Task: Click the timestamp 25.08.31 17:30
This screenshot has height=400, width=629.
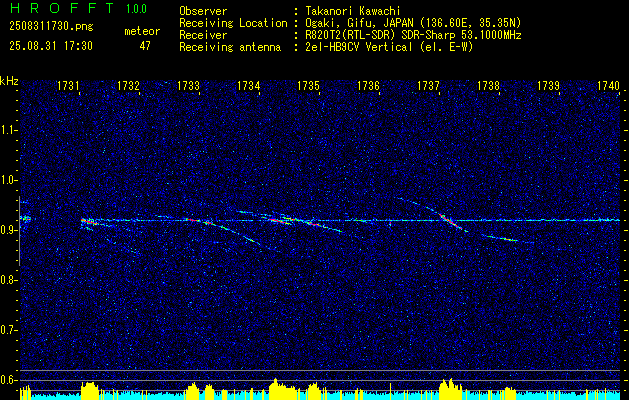Action: (x=51, y=46)
